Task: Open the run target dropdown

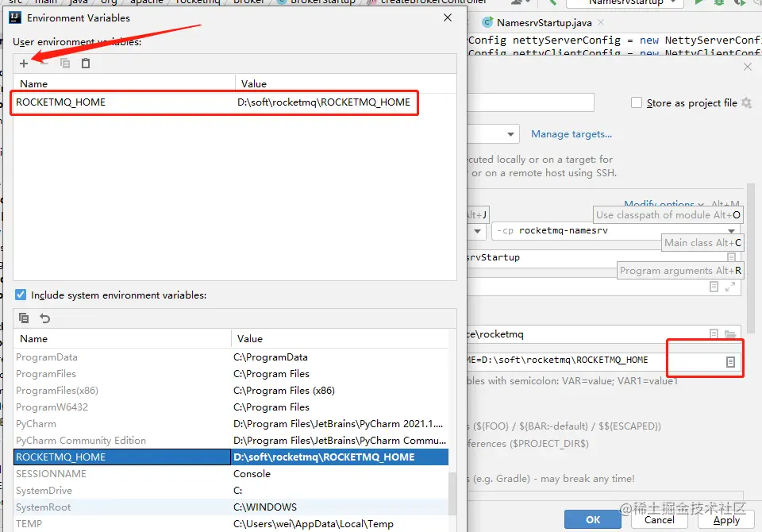Action: point(510,134)
